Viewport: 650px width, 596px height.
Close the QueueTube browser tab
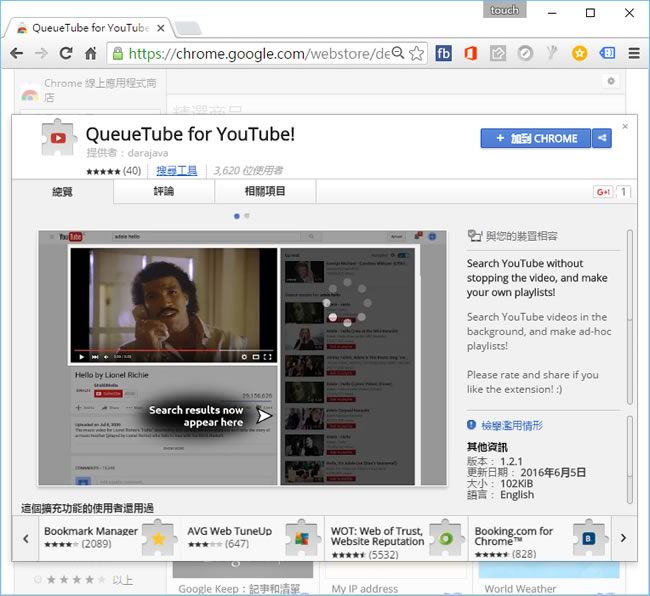[x=161, y=28]
